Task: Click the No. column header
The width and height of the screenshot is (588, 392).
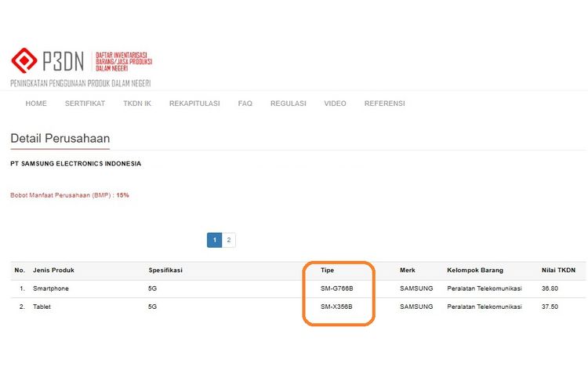Action: click(20, 270)
